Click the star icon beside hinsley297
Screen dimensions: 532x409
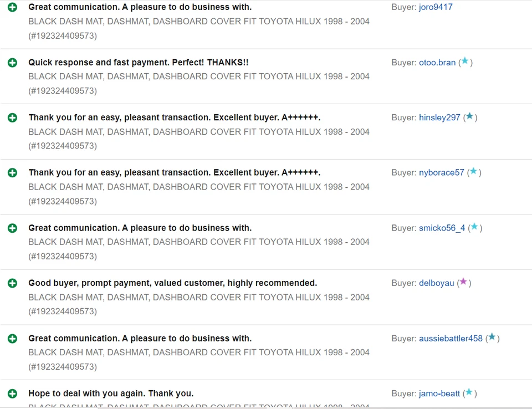[x=469, y=116]
